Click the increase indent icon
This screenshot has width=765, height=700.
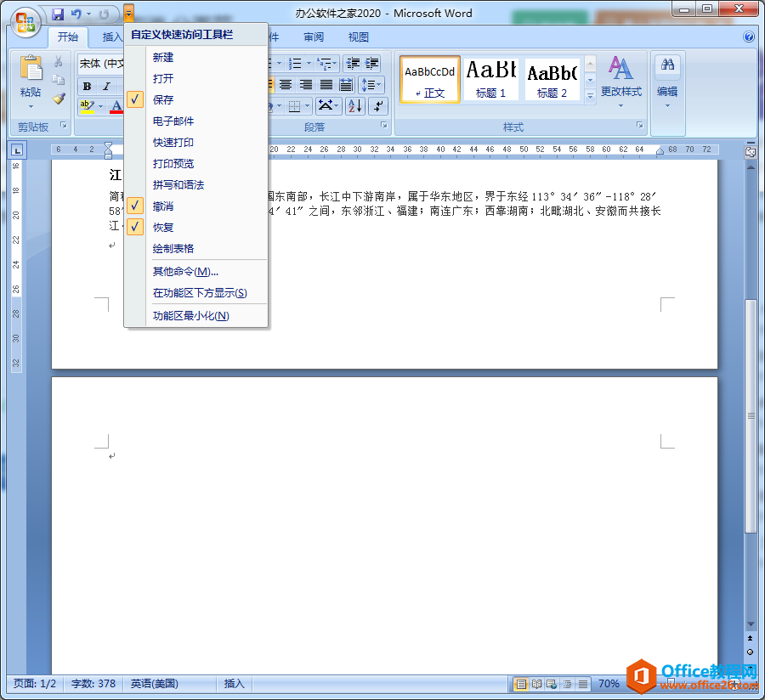click(x=371, y=64)
